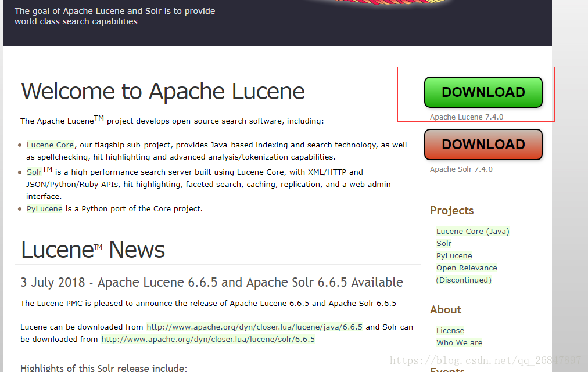Click the Lucene PMC announcement sentence
Image resolution: width=588 pixels, height=372 pixels.
point(208,303)
